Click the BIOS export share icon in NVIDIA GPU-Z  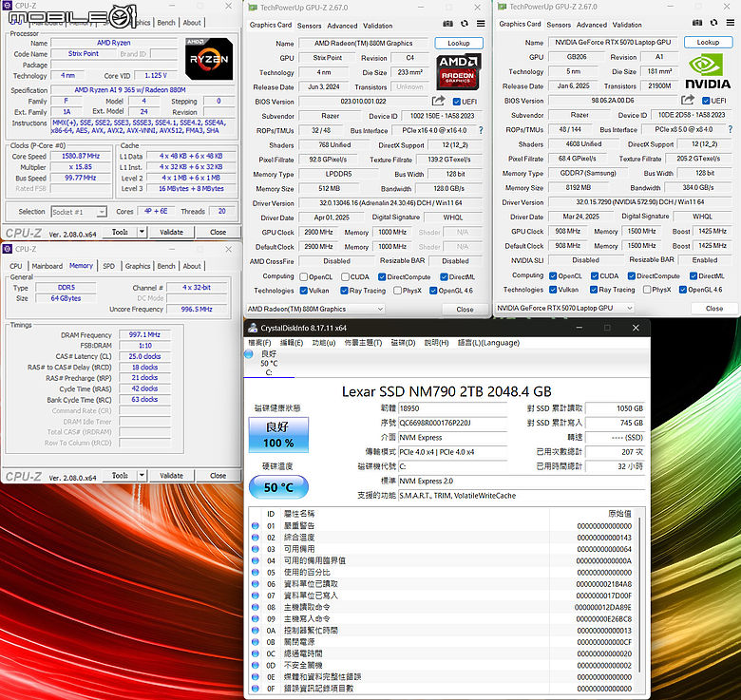click(x=688, y=100)
